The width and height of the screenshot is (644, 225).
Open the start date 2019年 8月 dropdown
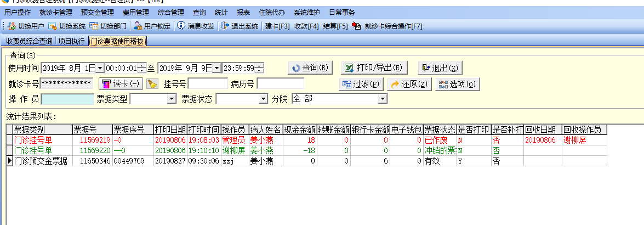[x=100, y=68]
